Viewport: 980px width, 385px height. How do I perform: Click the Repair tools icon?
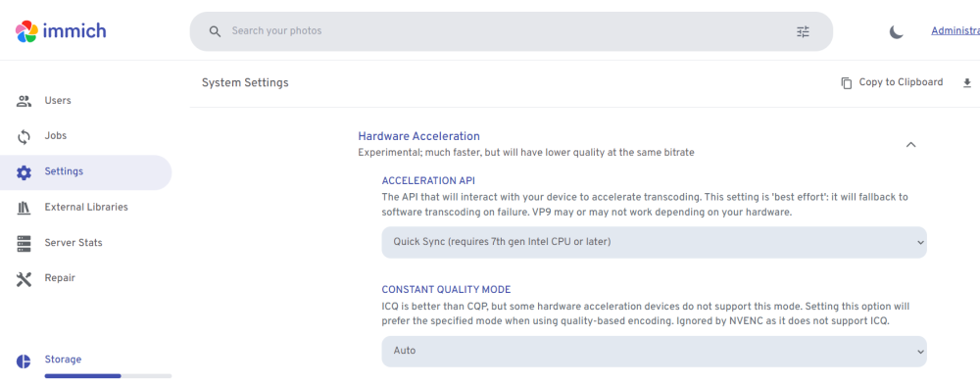(x=24, y=279)
